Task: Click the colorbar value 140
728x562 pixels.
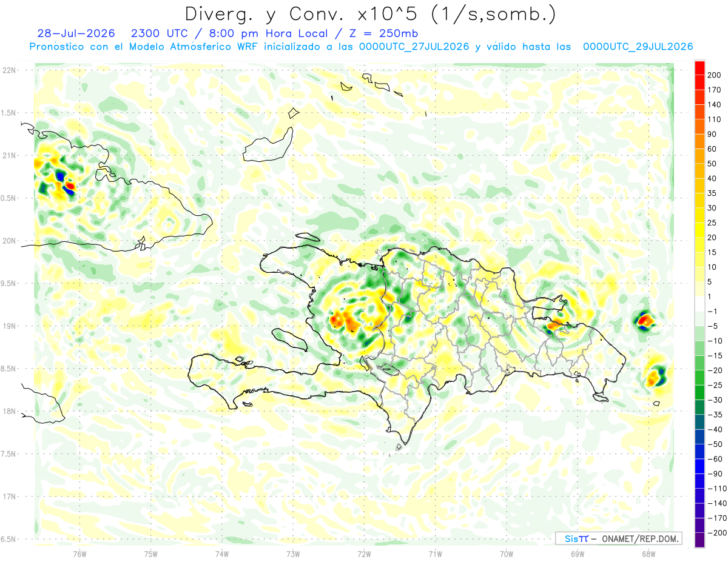Action: [714, 104]
